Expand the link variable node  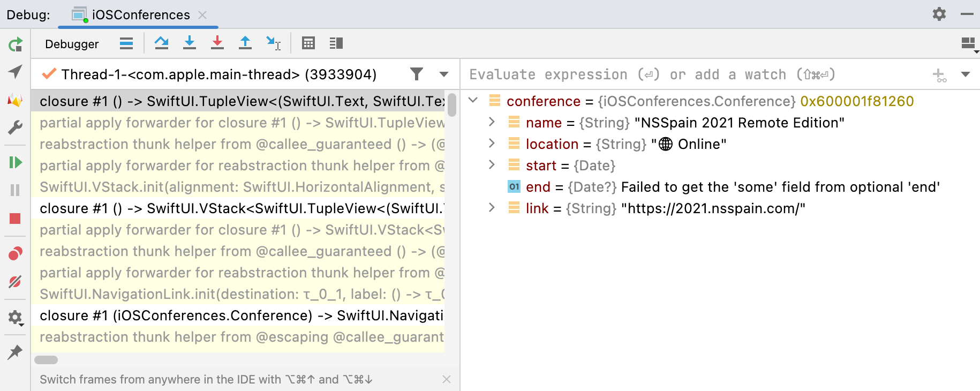[x=492, y=208]
